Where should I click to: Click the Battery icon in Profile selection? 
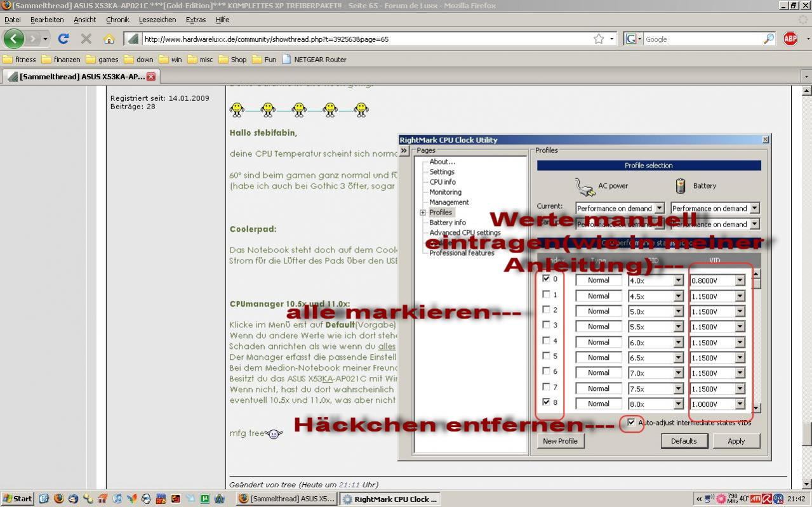681,186
